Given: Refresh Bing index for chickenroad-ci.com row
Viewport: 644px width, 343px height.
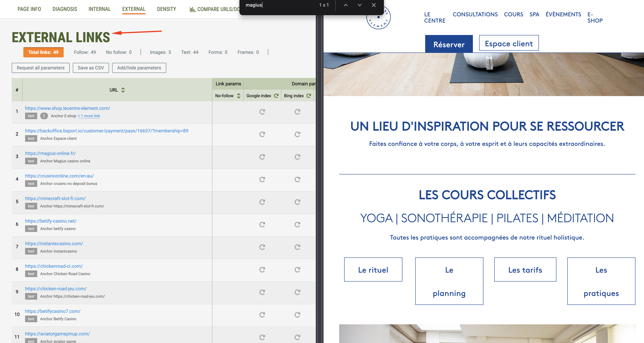Looking at the screenshot, I should click(297, 270).
